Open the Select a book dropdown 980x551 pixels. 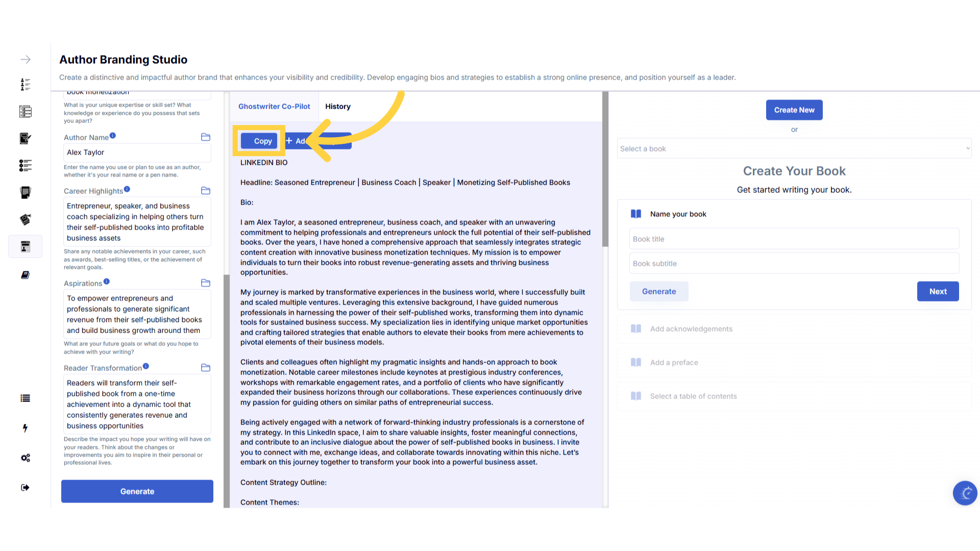pos(794,148)
